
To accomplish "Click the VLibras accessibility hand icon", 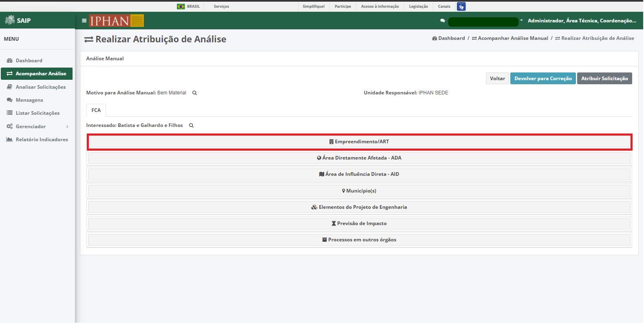I will (x=461, y=7).
